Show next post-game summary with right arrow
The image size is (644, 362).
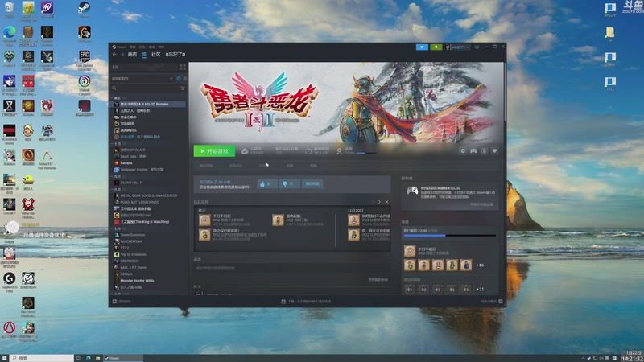[x=379, y=202]
